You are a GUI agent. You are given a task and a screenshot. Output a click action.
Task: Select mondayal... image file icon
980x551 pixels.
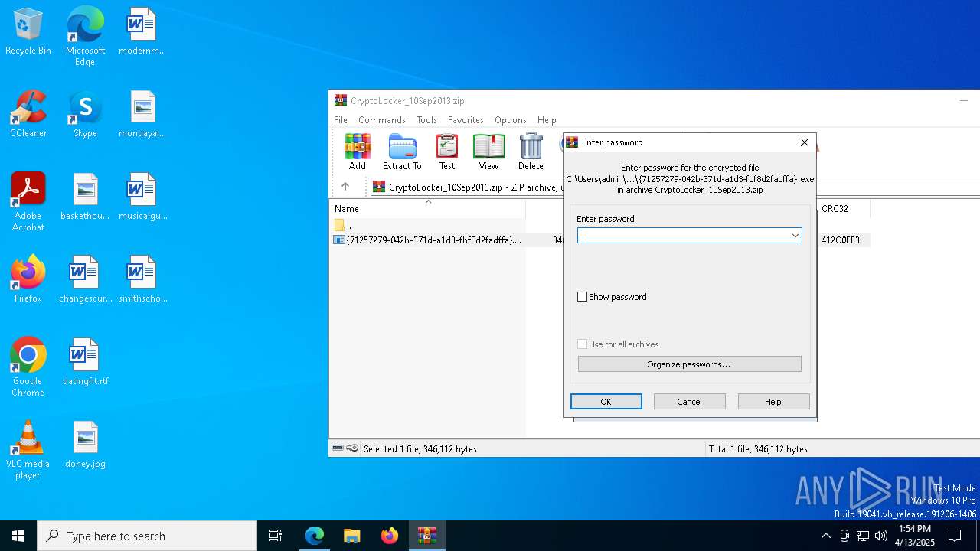(142, 115)
